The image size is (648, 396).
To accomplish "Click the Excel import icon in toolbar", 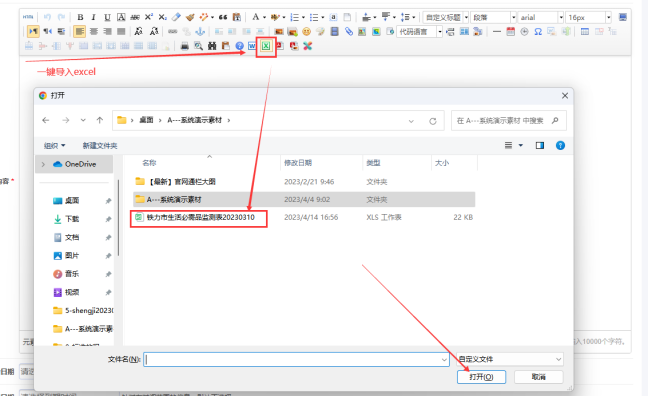I will (266, 46).
